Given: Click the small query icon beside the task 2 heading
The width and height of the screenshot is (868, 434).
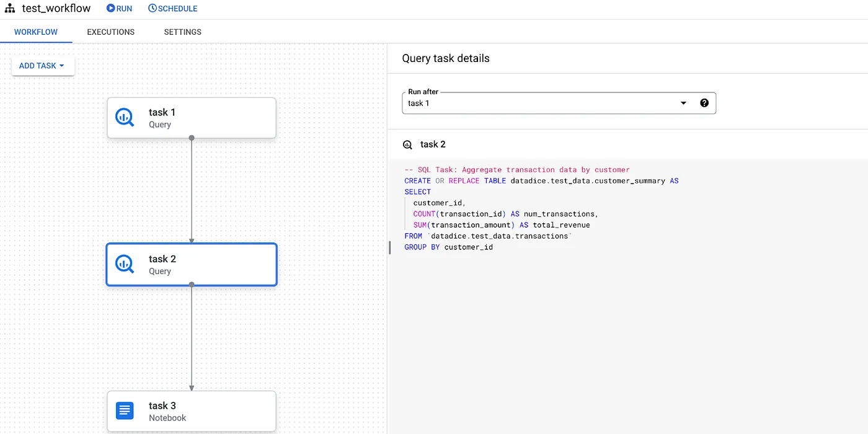Looking at the screenshot, I should click(x=407, y=144).
